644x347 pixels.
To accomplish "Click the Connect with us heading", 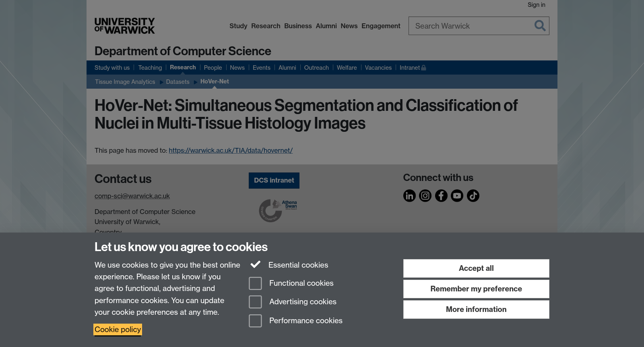I will click(x=438, y=178).
